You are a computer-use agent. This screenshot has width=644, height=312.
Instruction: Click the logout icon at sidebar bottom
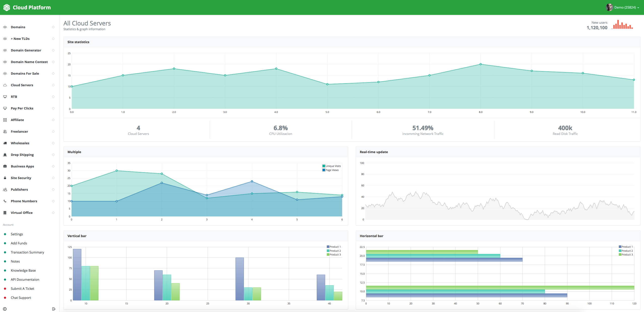click(x=54, y=309)
